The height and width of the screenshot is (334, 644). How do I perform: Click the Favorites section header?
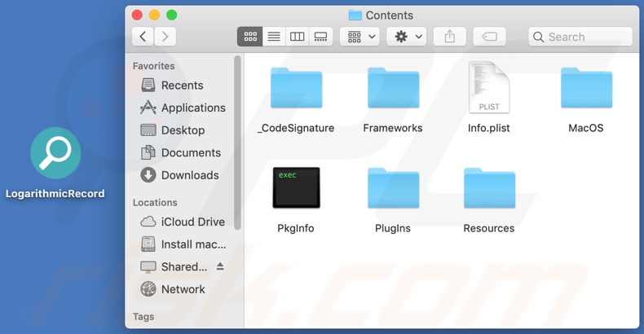153,66
